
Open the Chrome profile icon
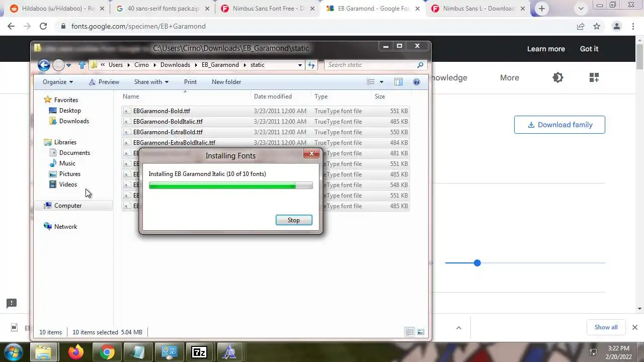(616, 26)
